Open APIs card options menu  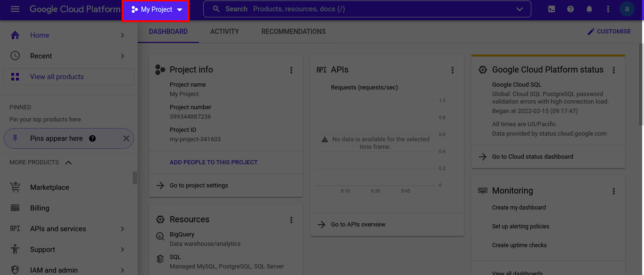[x=453, y=70]
